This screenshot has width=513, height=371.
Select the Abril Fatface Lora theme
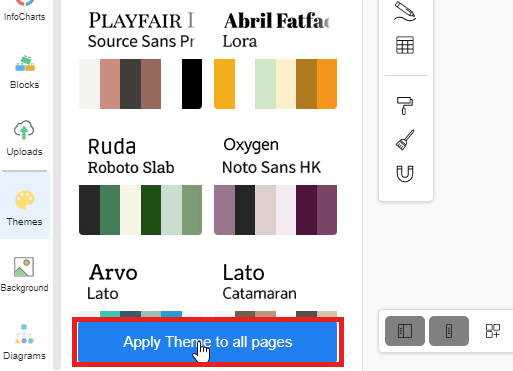[275, 59]
